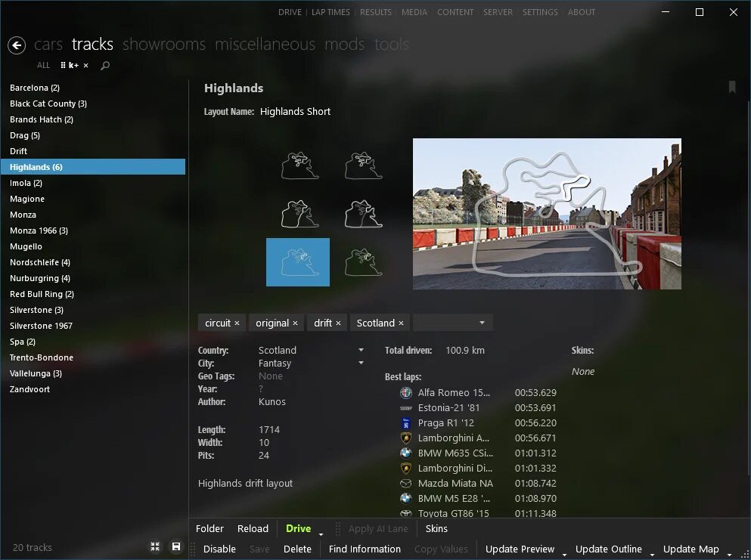Open the Update Outline dropdown arrow
Viewport: 751px width, 560px height.
(x=653, y=554)
